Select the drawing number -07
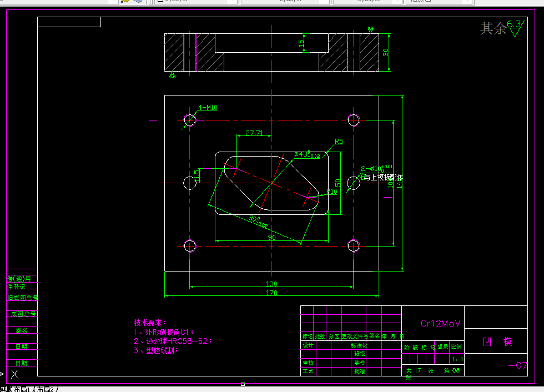This screenshot has width=544, height=392. tap(517, 365)
